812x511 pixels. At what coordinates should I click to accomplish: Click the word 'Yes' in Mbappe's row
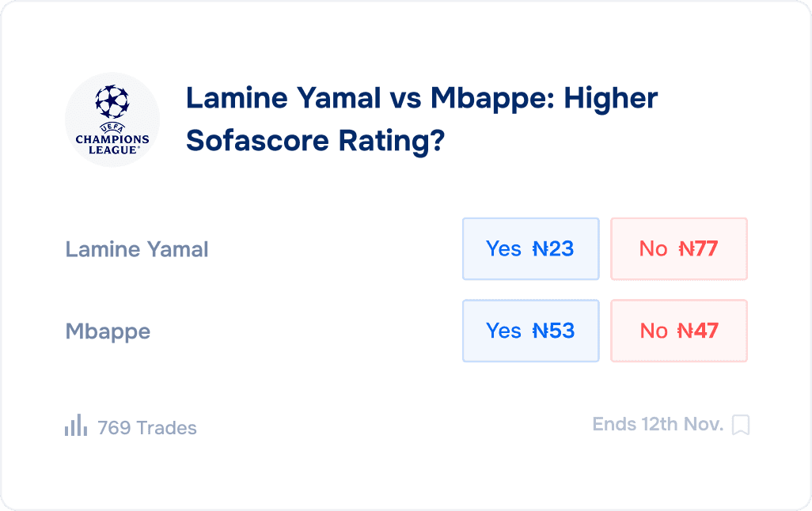tap(503, 331)
